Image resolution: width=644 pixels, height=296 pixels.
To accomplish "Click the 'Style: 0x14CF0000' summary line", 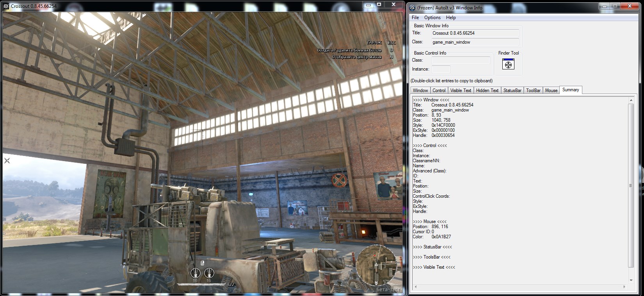I will [434, 125].
